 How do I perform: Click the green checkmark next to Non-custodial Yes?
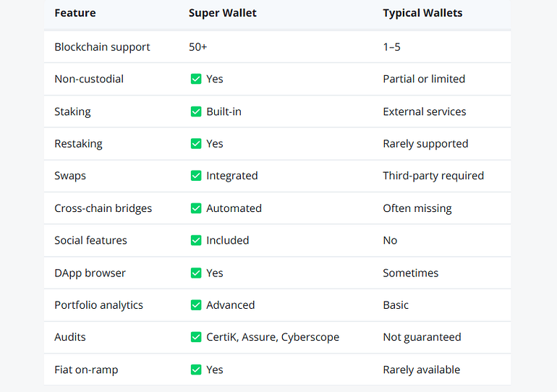pyautogui.click(x=195, y=79)
